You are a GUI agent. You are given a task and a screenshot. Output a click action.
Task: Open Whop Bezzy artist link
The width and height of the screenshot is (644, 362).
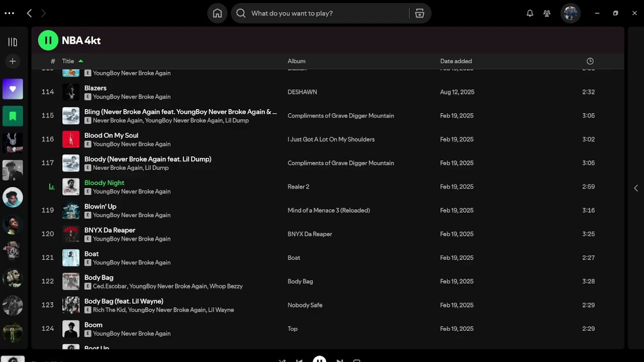tap(226, 286)
